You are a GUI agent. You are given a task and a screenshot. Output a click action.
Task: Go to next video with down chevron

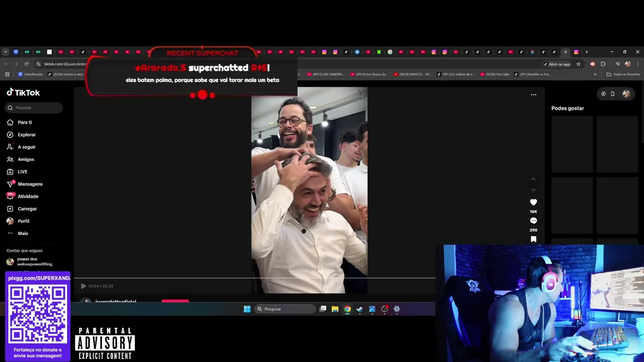click(533, 190)
